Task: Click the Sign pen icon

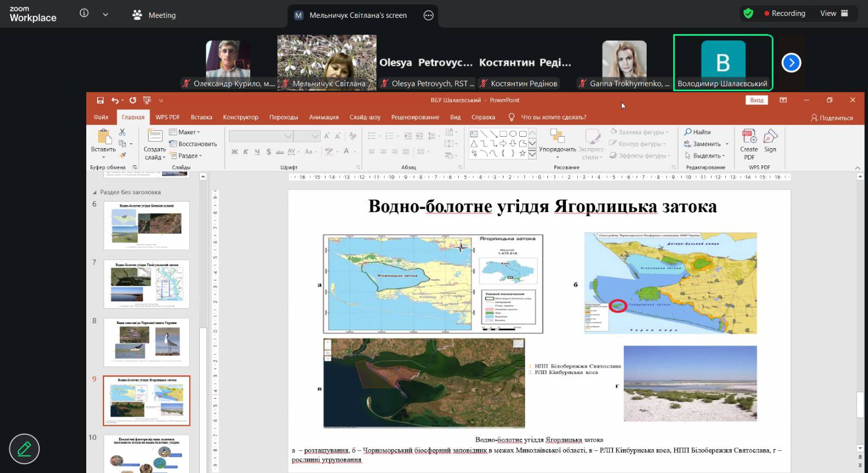Action: click(770, 137)
